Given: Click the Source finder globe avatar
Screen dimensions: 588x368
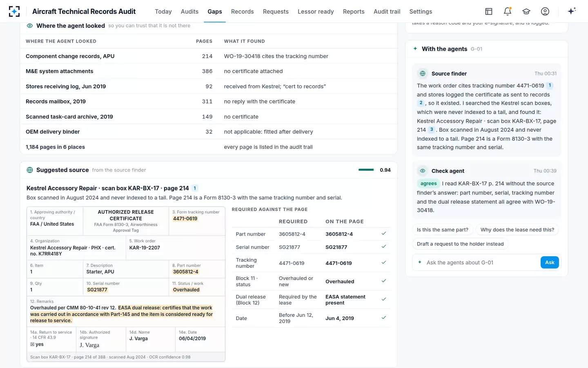Looking at the screenshot, I should point(423,74).
